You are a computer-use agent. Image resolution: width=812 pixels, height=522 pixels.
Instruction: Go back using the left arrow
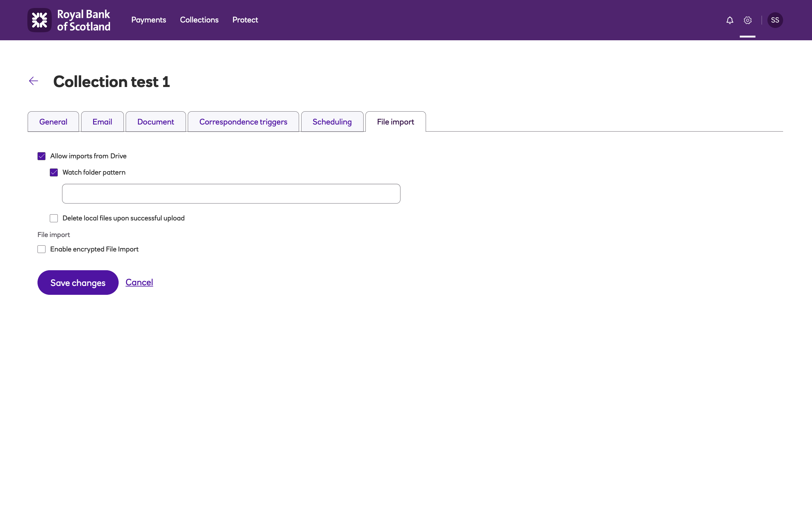pyautogui.click(x=34, y=81)
